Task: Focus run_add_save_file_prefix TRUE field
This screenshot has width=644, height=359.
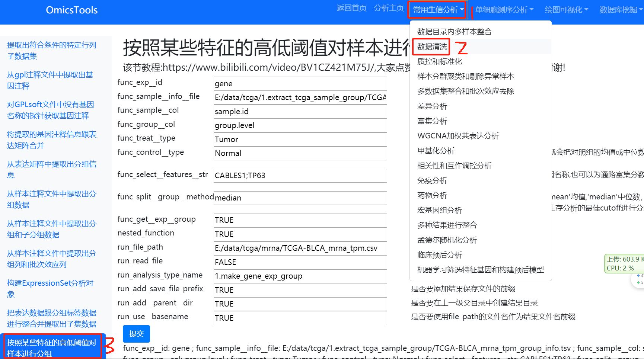Action: 300,290
